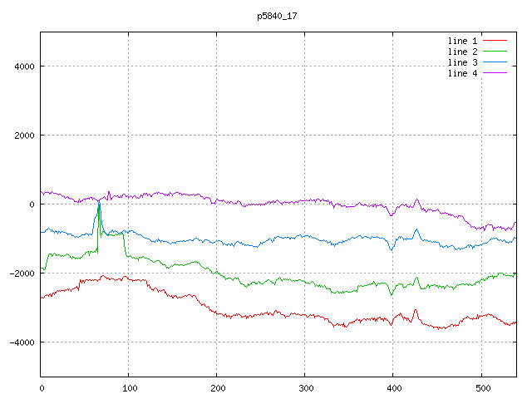
Task: Click the line 4 legend sample
Action: coord(495,73)
